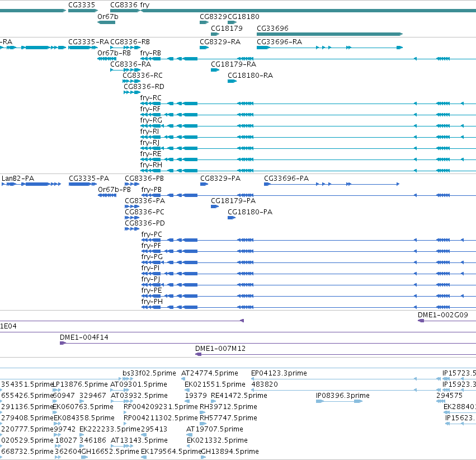Viewport: 476px width, 460px height.
Task: Select the CG33696 gene bar
Action: 329,34
